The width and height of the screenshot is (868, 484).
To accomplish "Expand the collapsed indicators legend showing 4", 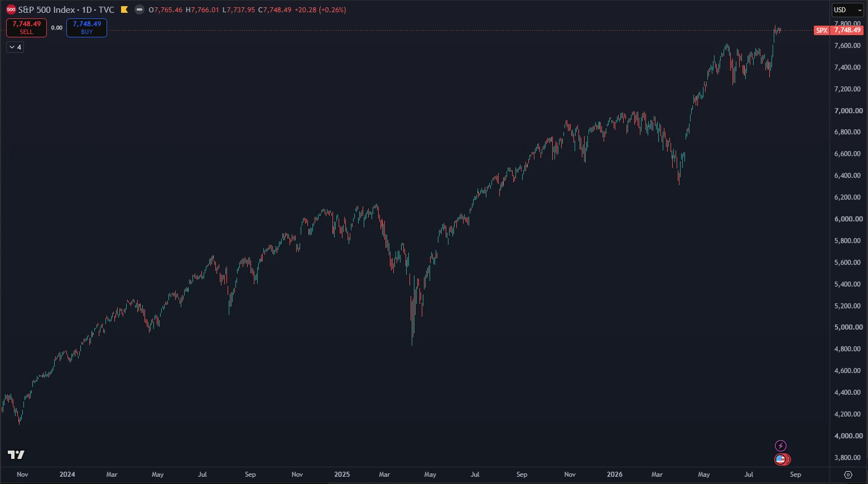I will 15,47.
